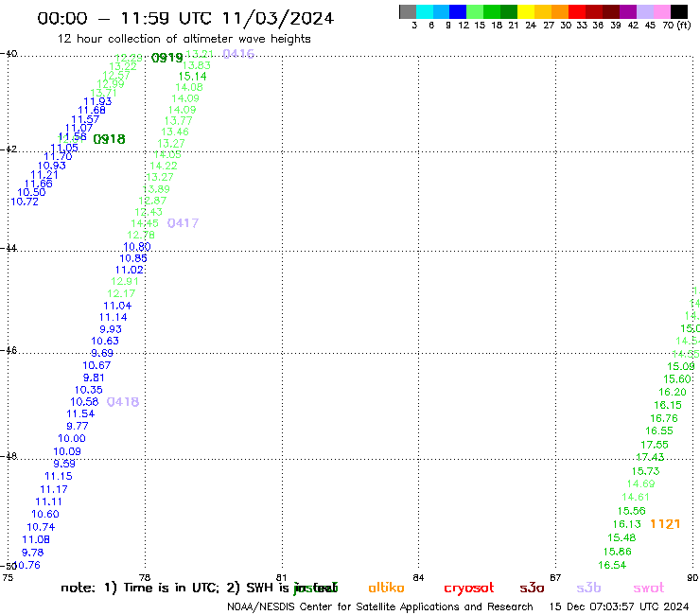Click the wave height value '14.22'
The image size is (700, 615).
164,166
